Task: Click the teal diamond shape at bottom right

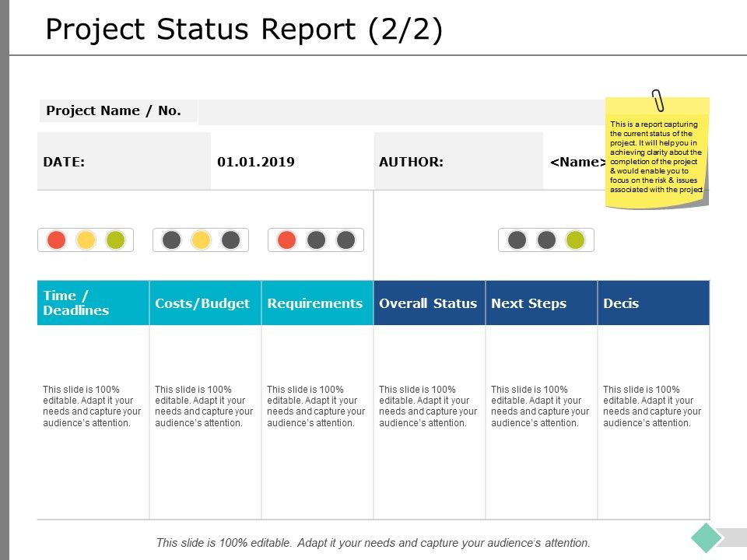Action: (x=707, y=537)
